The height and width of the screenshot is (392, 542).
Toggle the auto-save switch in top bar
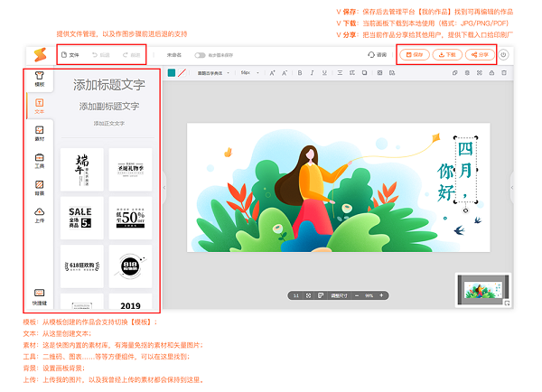tap(200, 55)
